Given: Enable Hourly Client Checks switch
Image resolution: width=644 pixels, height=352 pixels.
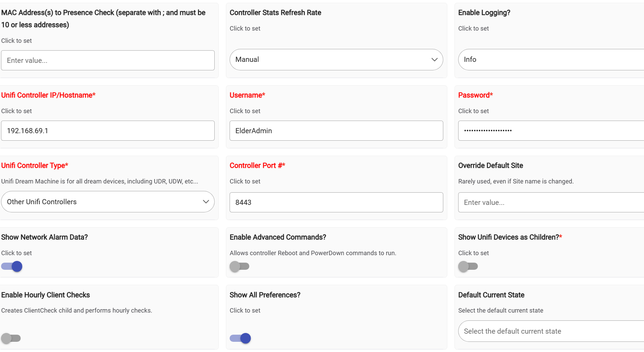Looking at the screenshot, I should (x=11, y=338).
